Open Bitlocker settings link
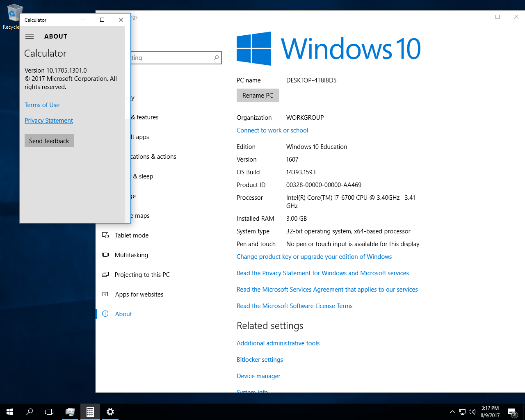Image resolution: width=525 pixels, height=420 pixels. pyautogui.click(x=260, y=360)
